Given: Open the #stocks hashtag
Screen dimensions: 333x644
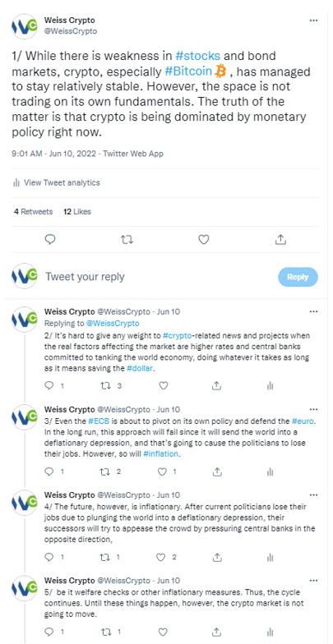Looking at the screenshot, I should pos(197,56).
